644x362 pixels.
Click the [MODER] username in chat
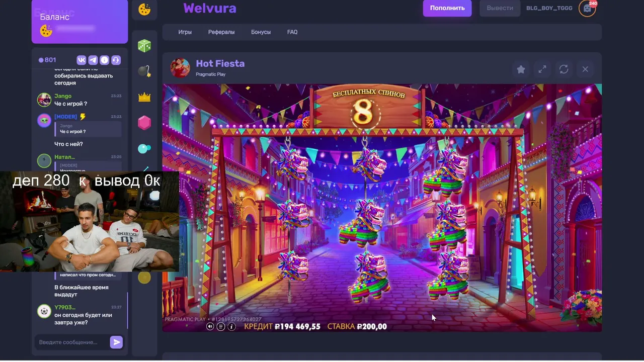point(65,117)
